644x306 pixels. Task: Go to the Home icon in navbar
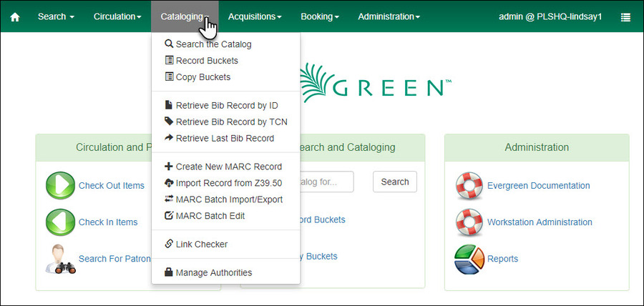click(15, 17)
